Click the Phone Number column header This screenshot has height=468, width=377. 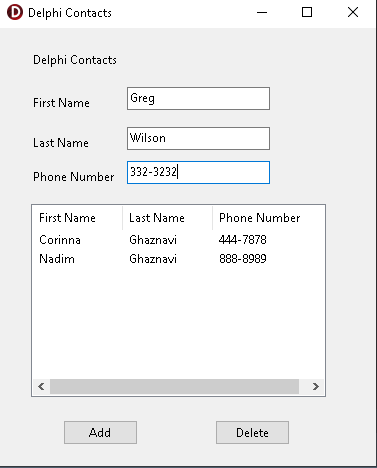point(268,218)
